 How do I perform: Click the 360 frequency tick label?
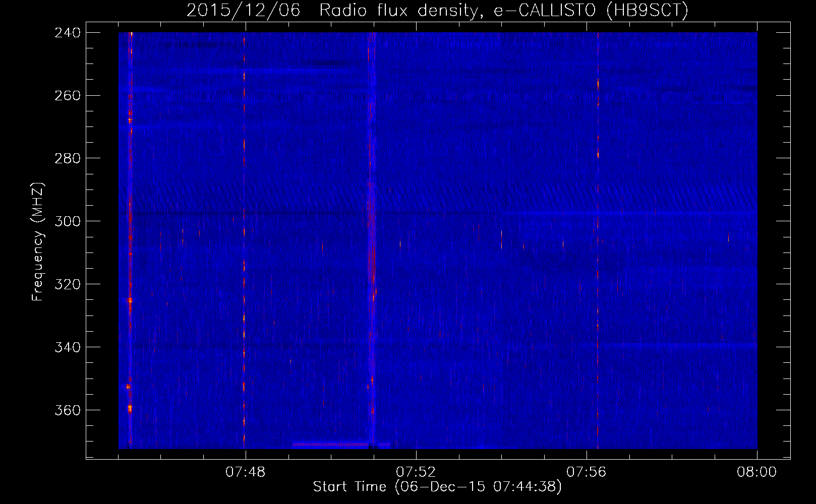(x=68, y=411)
